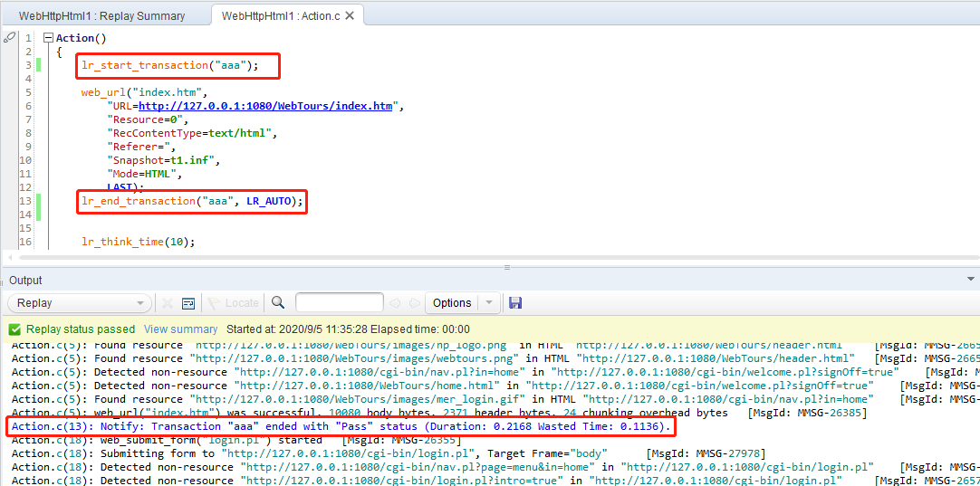980x486 pixels.
Task: Select web_url("index.htm") was successful log line
Action: pyautogui.click(x=438, y=413)
